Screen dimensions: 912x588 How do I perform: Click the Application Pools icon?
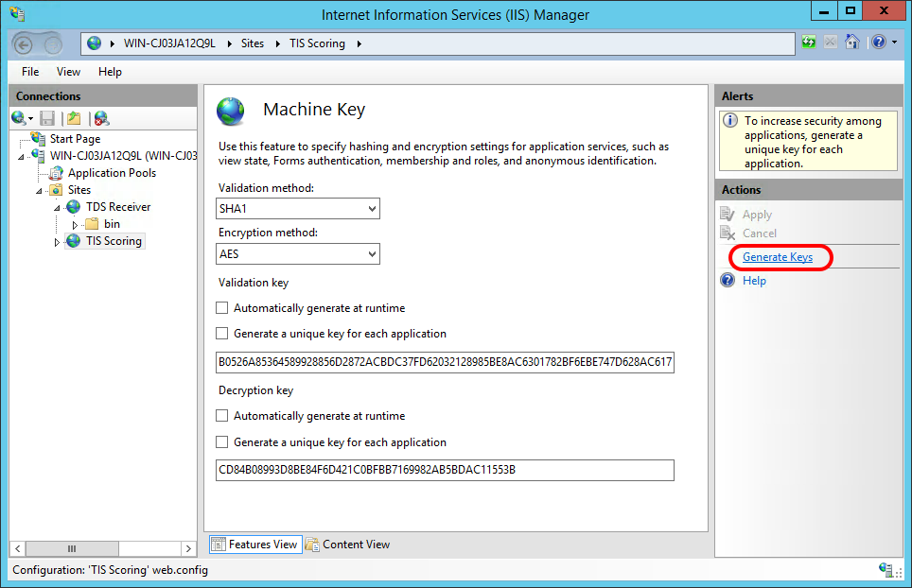click(x=56, y=173)
